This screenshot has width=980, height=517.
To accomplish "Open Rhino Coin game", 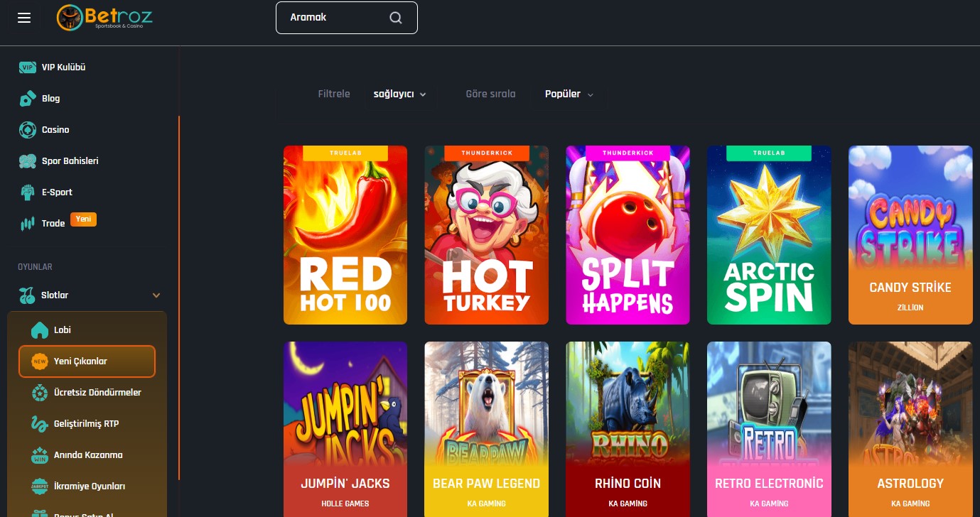I will click(x=628, y=429).
